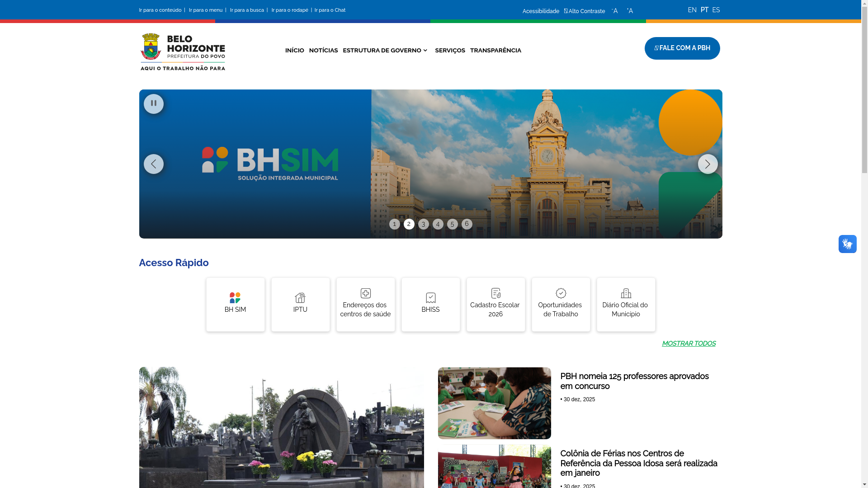
Task: Click Ir para a busca skip link
Action: coord(247,10)
